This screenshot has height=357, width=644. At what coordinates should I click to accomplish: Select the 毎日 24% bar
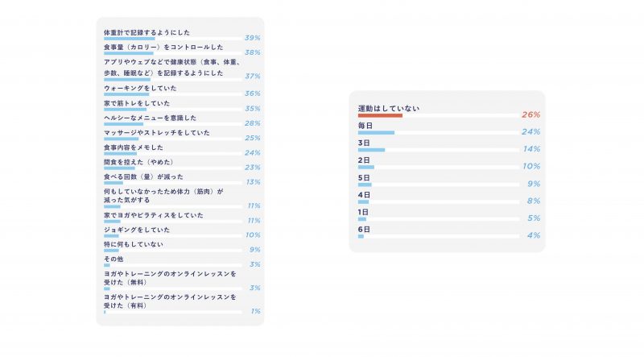pos(376,133)
